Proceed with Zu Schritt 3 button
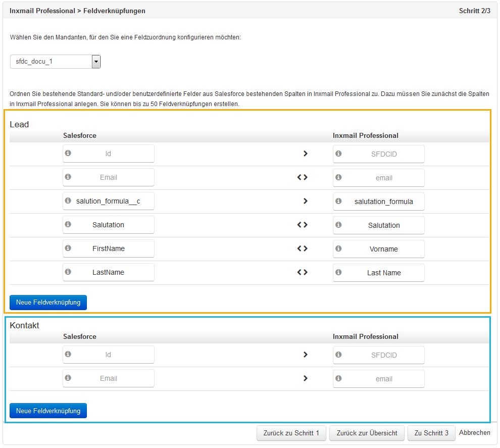The image size is (500, 448). coord(431,433)
